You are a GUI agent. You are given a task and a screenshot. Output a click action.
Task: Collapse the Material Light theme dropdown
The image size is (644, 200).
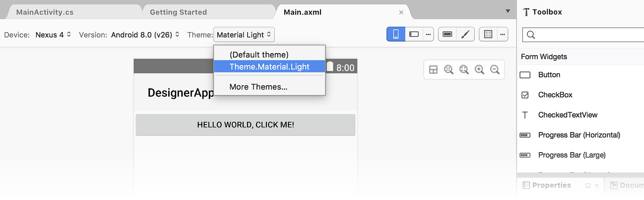244,35
